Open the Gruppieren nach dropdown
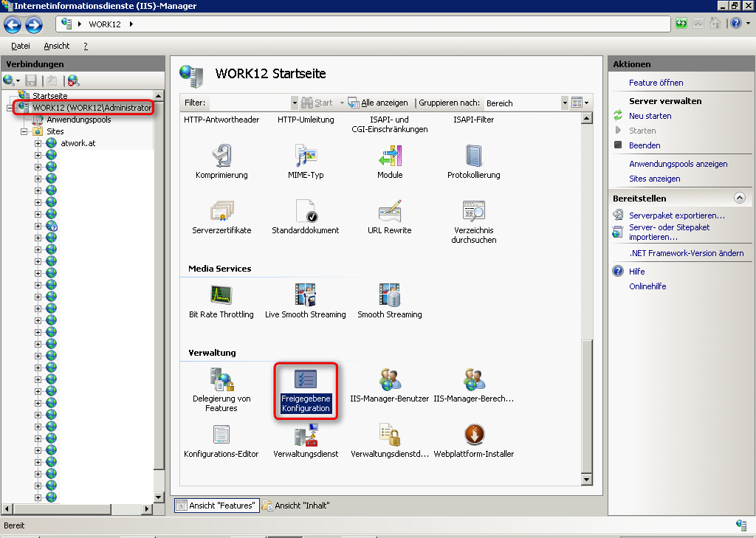Viewport: 756px width, 538px height. pyautogui.click(x=565, y=103)
